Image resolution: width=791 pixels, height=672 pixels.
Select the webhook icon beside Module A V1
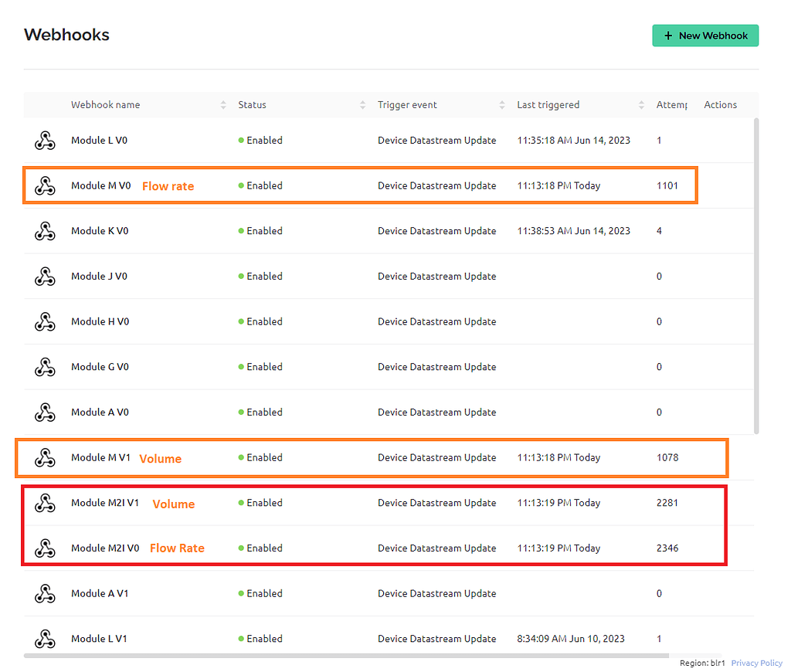(x=45, y=593)
